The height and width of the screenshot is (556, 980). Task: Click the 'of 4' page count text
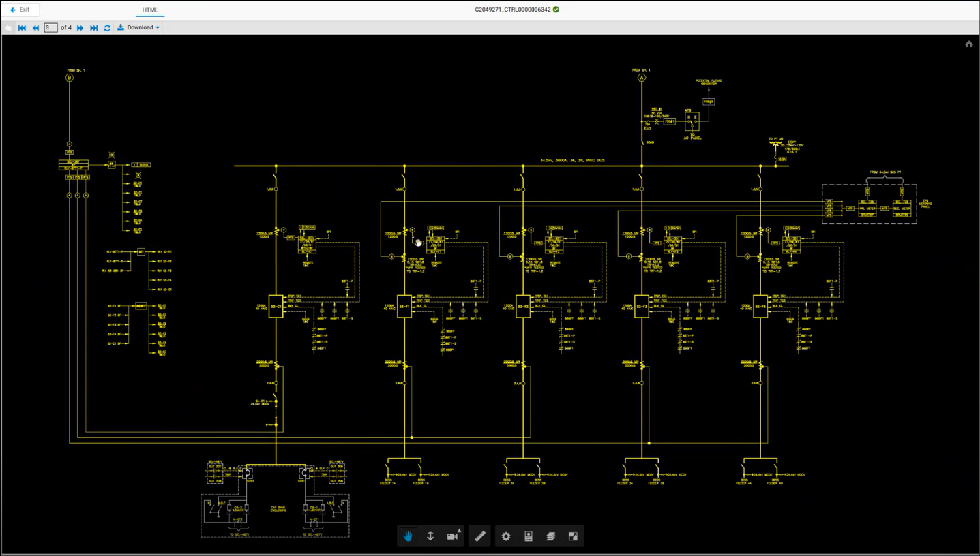[66, 28]
